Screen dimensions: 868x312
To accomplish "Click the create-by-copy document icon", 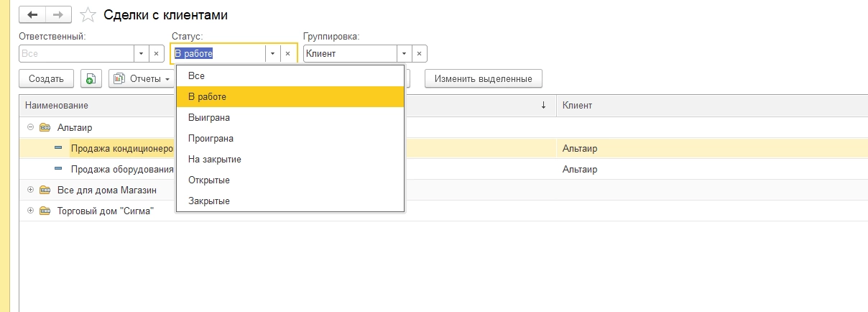I will click(x=91, y=78).
